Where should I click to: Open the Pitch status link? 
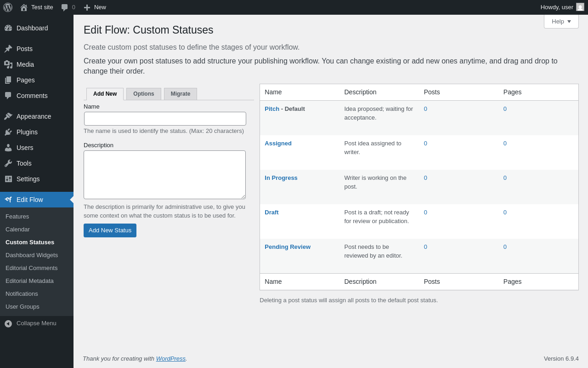pos(272,109)
